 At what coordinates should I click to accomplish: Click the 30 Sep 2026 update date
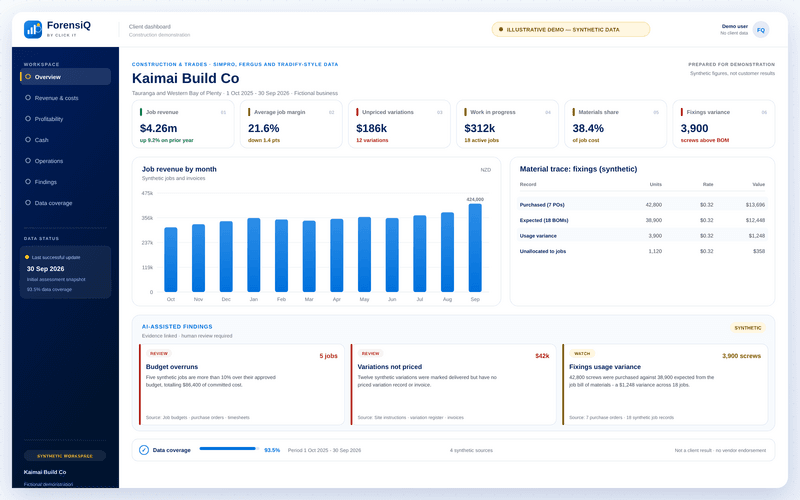45,269
